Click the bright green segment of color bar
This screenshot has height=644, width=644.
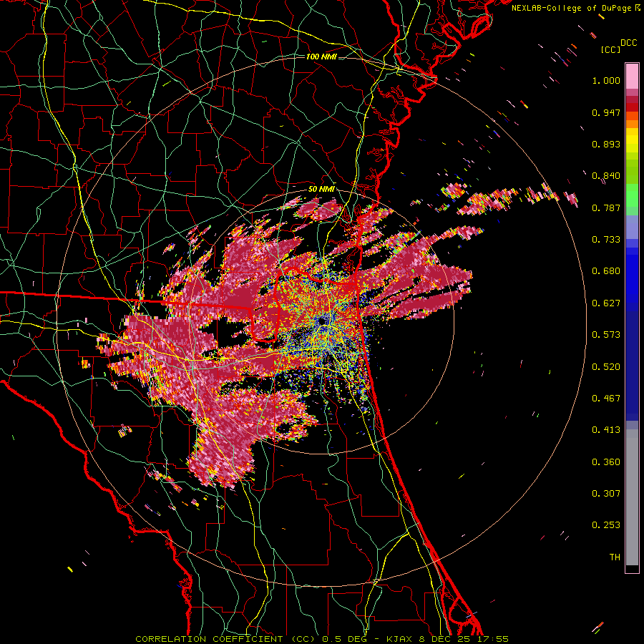point(632,195)
